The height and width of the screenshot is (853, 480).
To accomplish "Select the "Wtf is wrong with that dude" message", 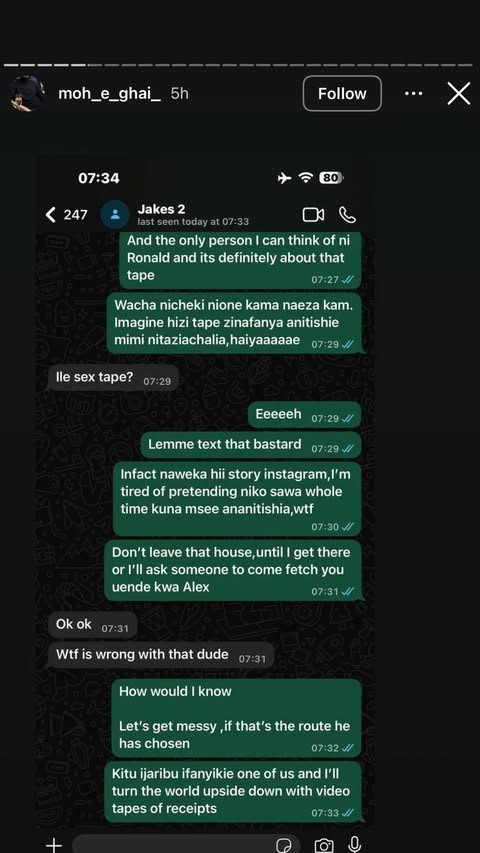I will tap(161, 656).
